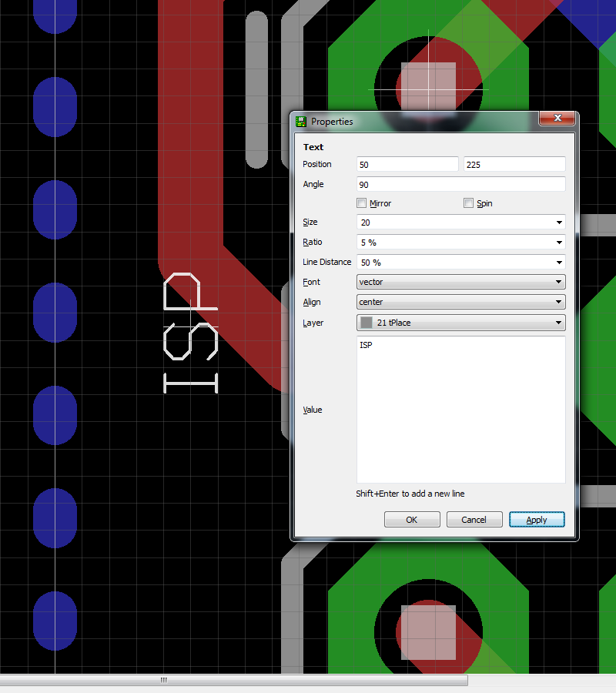Screen dimensions: 616x693
Task: Click the horizontal scrollbar thumb
Action: point(234,680)
